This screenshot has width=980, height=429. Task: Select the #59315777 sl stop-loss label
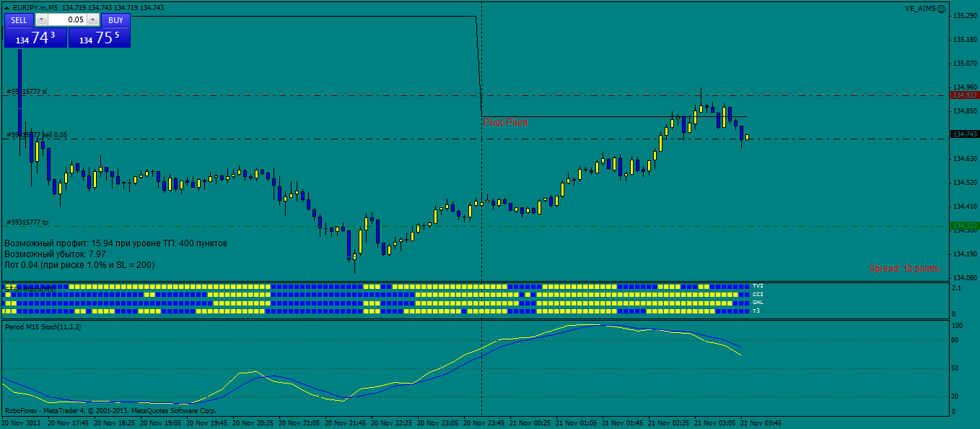tap(27, 92)
